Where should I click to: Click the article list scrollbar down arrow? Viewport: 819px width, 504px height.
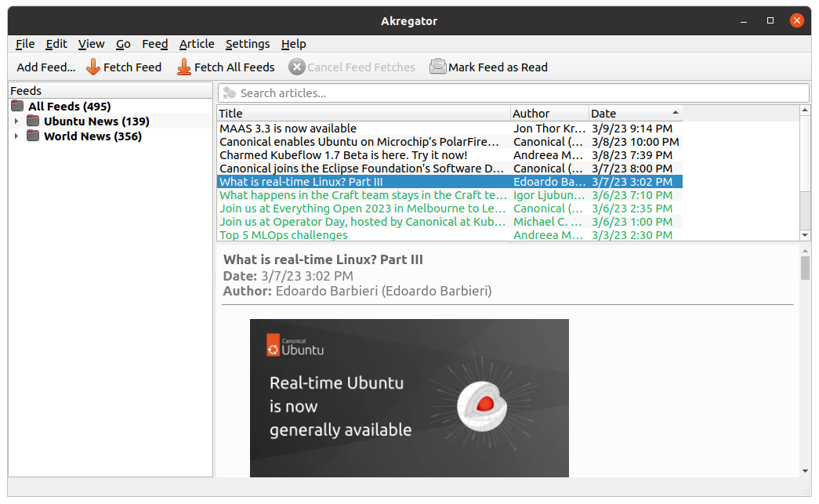pos(805,235)
